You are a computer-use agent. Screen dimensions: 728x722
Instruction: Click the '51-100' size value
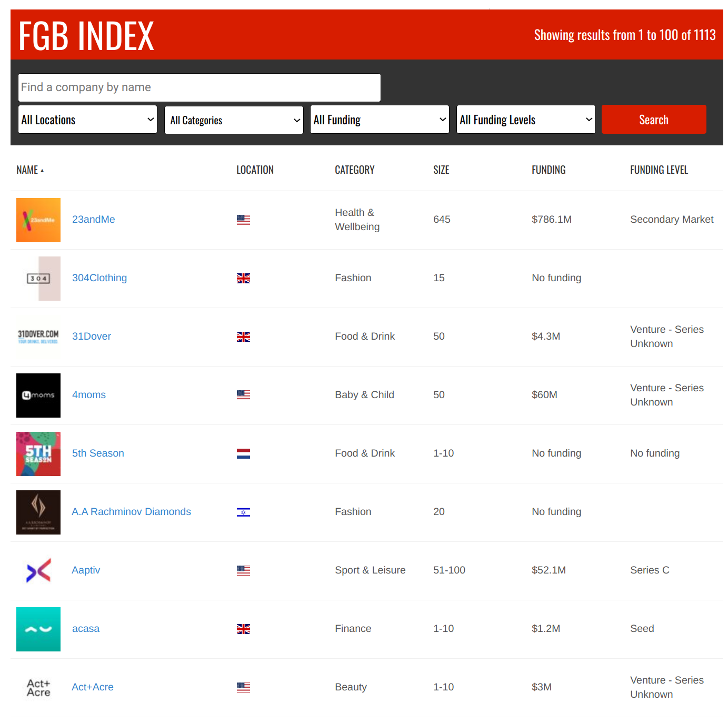click(449, 570)
